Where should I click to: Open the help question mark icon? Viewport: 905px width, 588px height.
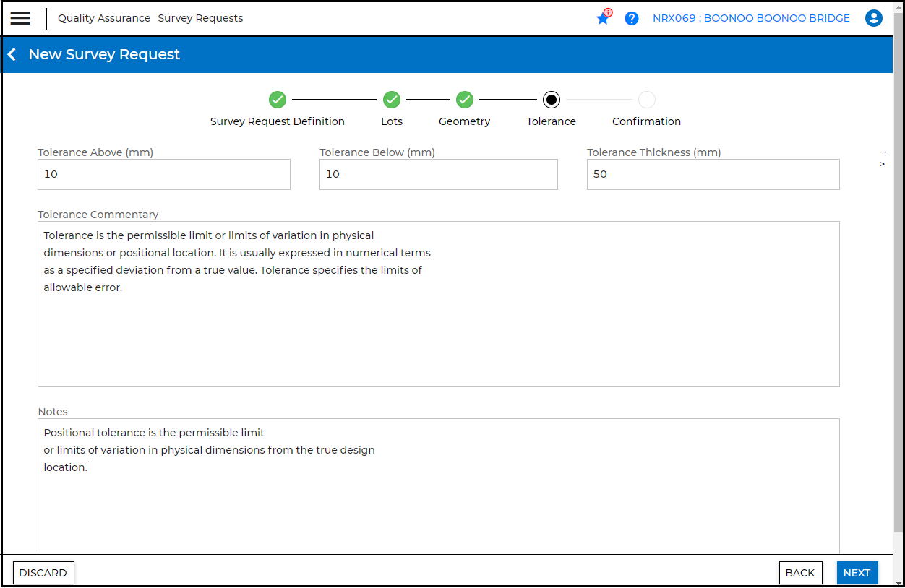tap(632, 18)
